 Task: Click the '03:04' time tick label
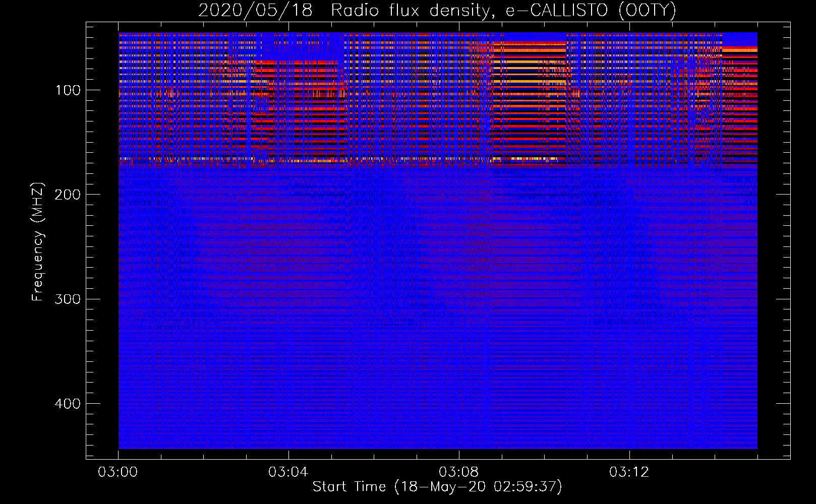click(x=288, y=472)
